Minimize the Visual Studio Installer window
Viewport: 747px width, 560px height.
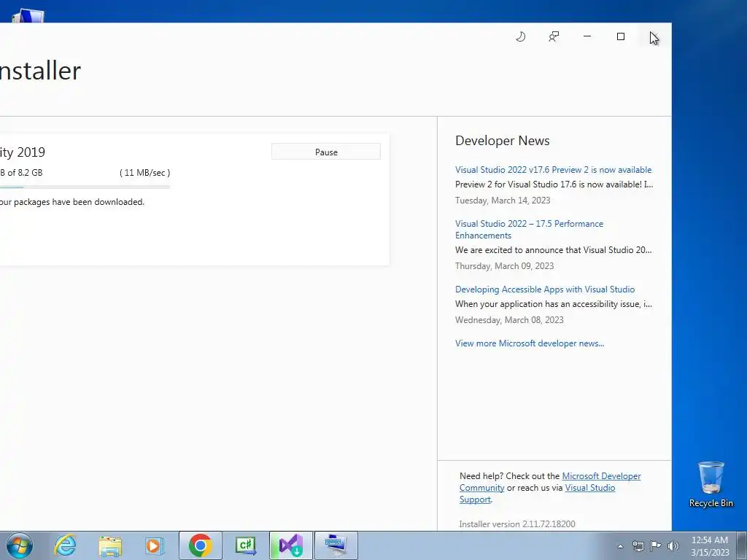587,36
